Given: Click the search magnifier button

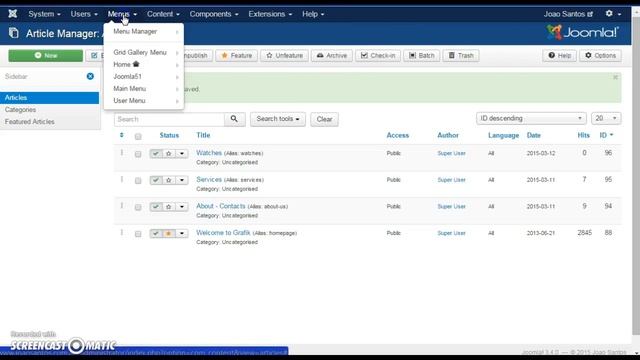Looking at the screenshot, I should pos(234,119).
